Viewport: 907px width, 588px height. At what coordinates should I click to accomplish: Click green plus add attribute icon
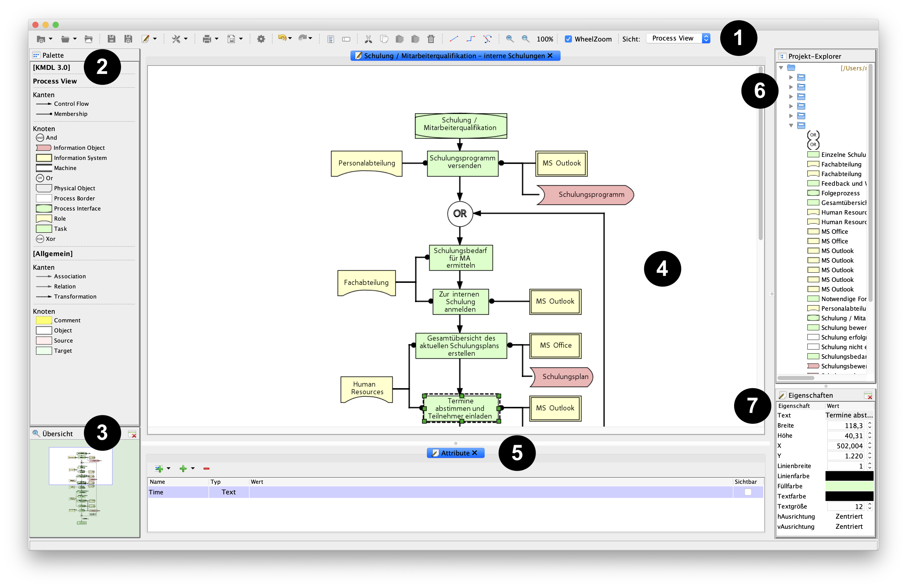(183, 469)
